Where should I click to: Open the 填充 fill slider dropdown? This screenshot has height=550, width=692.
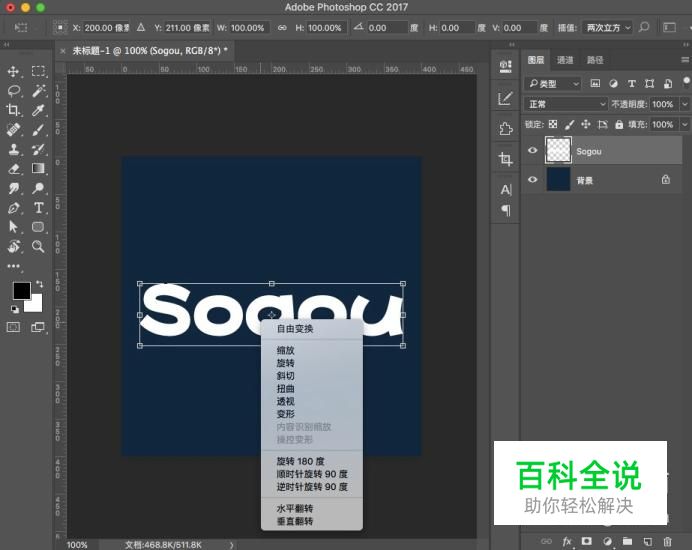point(684,124)
